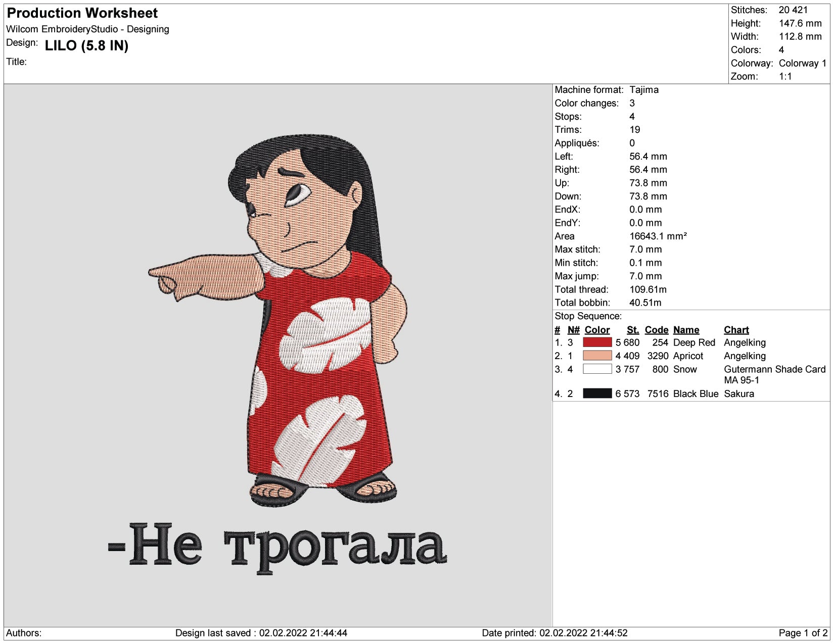
Task: Click the 'Не трогала' embroidered text
Action: [277, 547]
